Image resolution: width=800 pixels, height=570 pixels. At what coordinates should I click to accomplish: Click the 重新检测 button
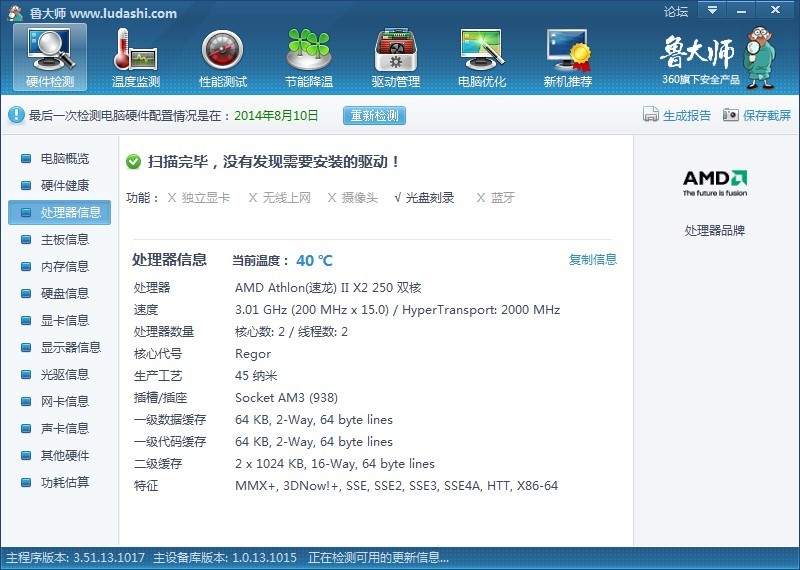coord(374,115)
